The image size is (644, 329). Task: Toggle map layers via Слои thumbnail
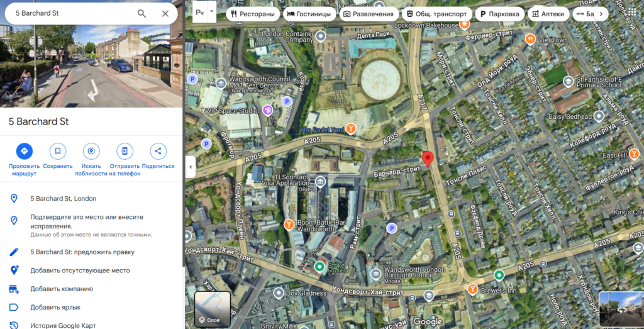(x=213, y=309)
